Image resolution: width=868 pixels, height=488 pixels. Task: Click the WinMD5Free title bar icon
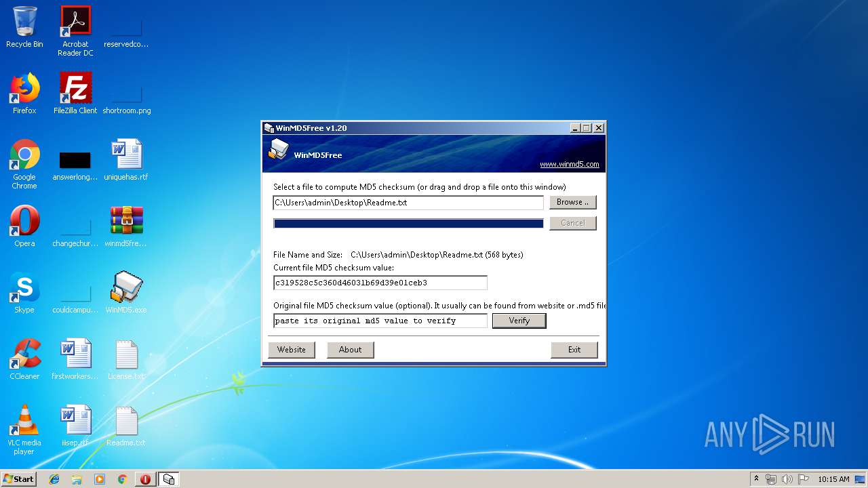tap(269, 127)
